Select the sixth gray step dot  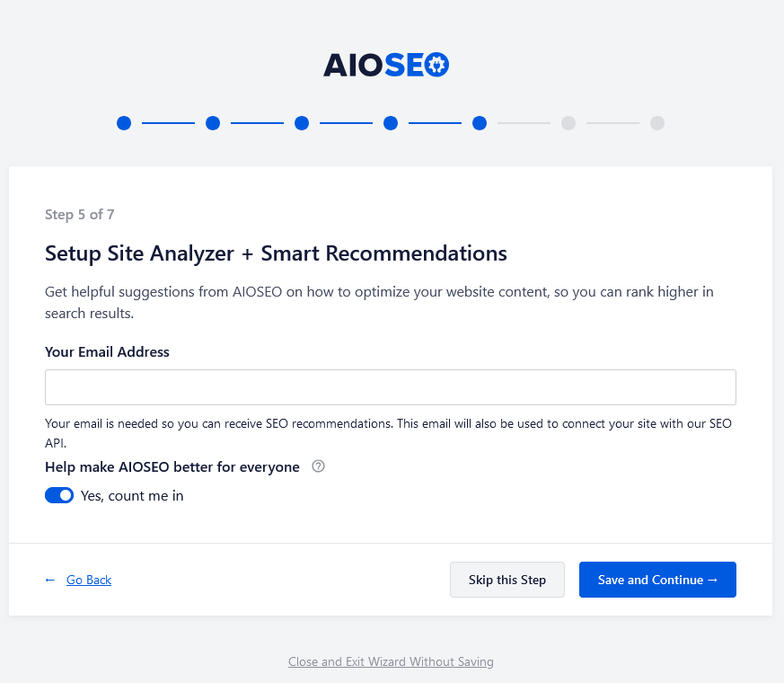(x=568, y=123)
